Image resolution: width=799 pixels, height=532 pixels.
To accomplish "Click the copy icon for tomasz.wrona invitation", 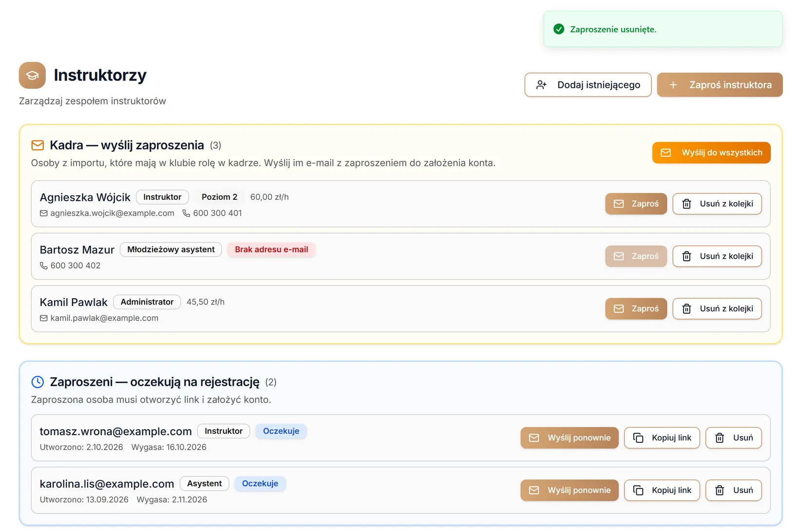I will click(x=638, y=437).
